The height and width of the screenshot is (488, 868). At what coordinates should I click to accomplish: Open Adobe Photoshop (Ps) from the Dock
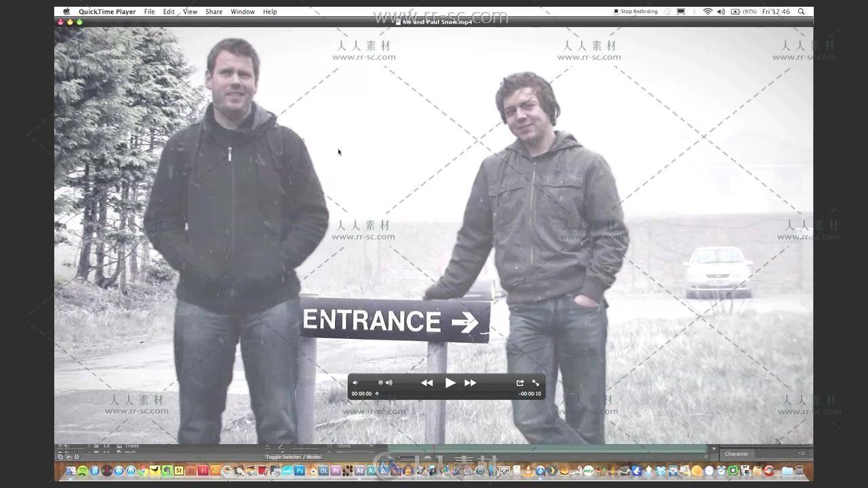tap(299, 470)
